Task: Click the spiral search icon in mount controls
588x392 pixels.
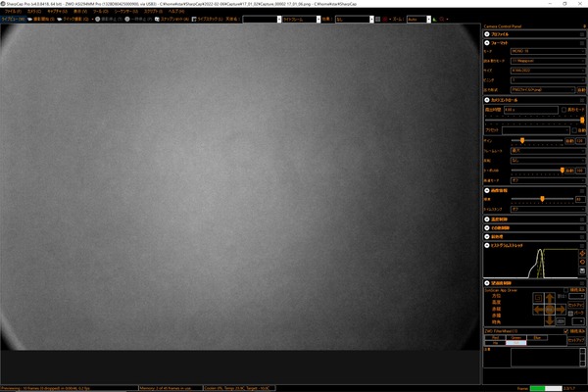Action: pyautogui.click(x=538, y=298)
